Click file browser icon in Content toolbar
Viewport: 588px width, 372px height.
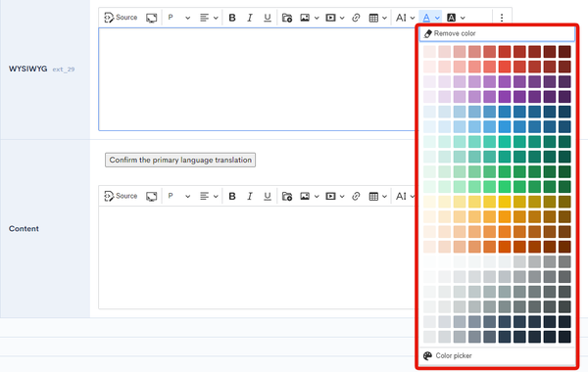click(x=287, y=196)
